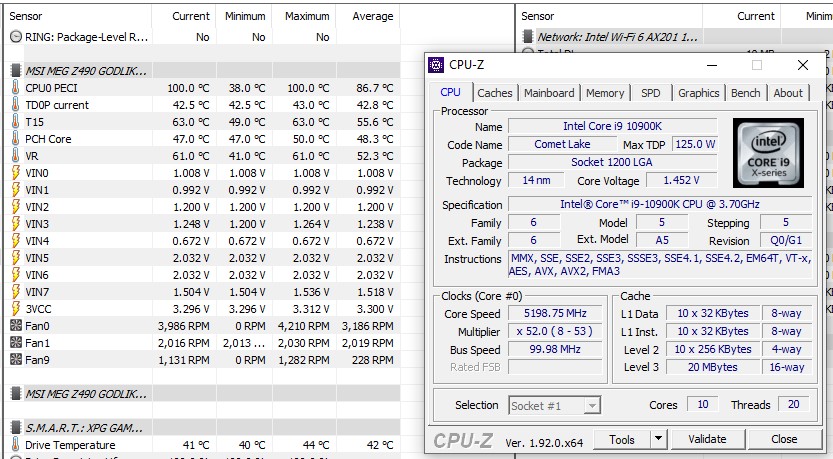
Task: Click the voltage bolt icon beside VIN0
Action: click(x=16, y=173)
